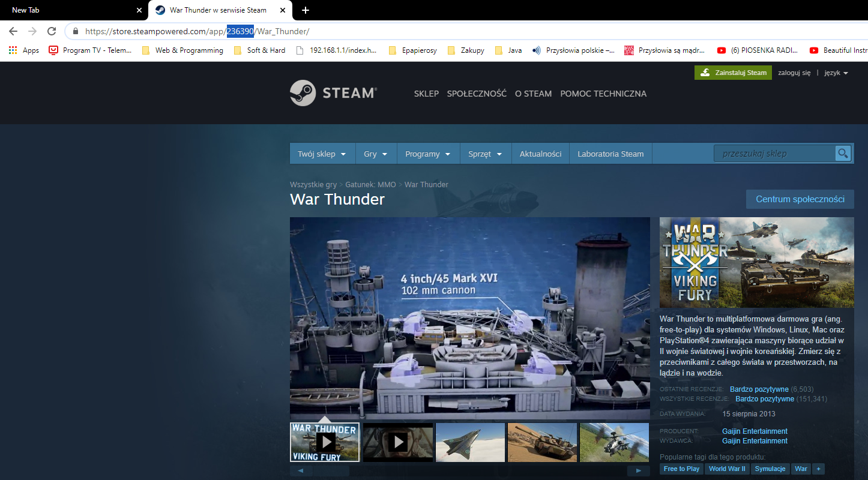Reload the page with the refresh icon
Image resolution: width=868 pixels, height=480 pixels.
click(52, 31)
